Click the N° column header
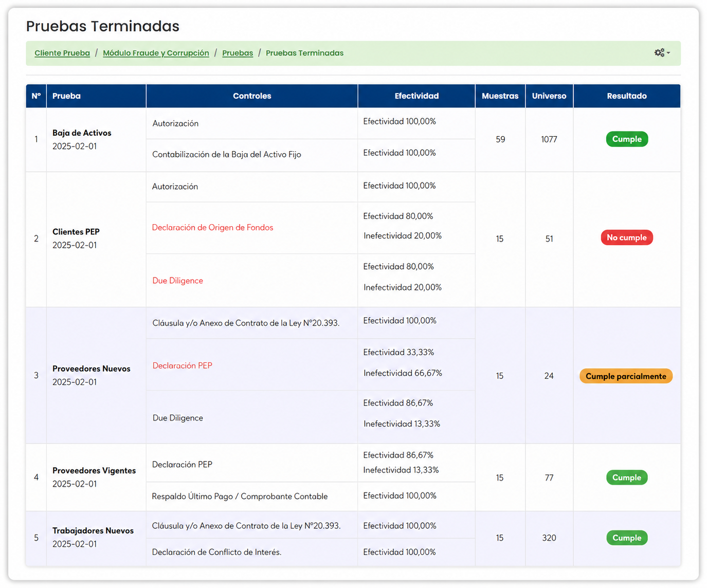Image resolution: width=707 pixels, height=588 pixels. point(36,96)
